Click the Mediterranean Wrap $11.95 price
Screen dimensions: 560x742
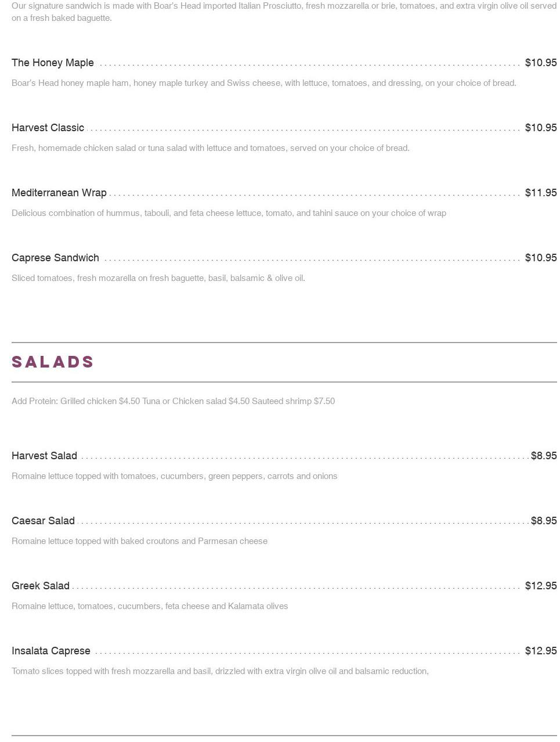(x=540, y=193)
